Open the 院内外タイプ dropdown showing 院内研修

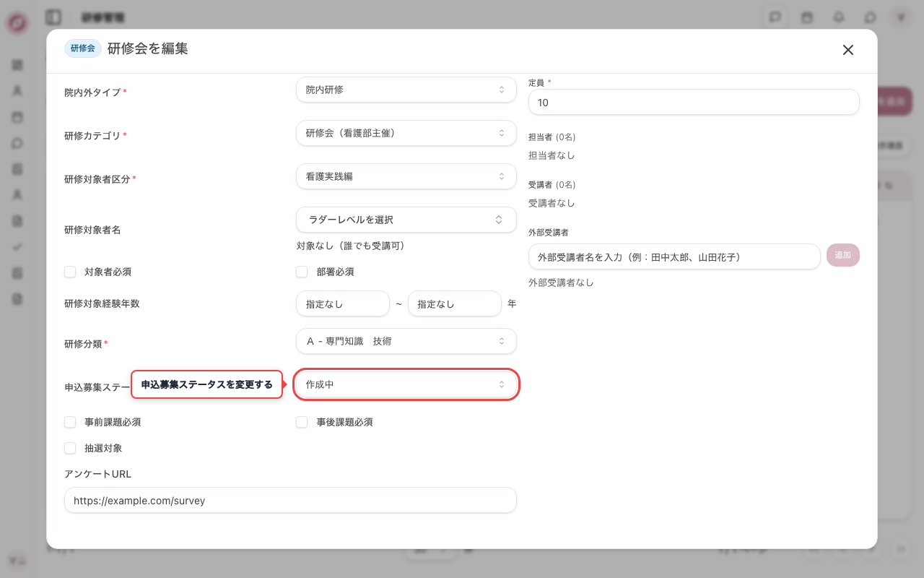pyautogui.click(x=406, y=90)
